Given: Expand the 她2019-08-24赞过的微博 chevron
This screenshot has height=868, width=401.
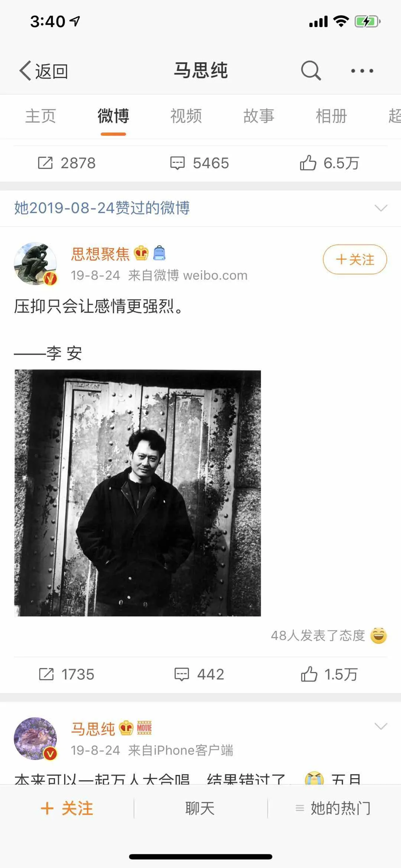Looking at the screenshot, I should (381, 208).
